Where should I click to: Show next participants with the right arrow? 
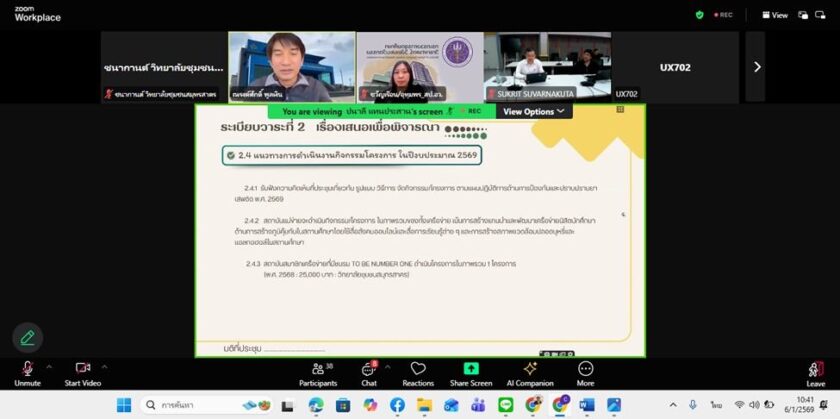756,67
